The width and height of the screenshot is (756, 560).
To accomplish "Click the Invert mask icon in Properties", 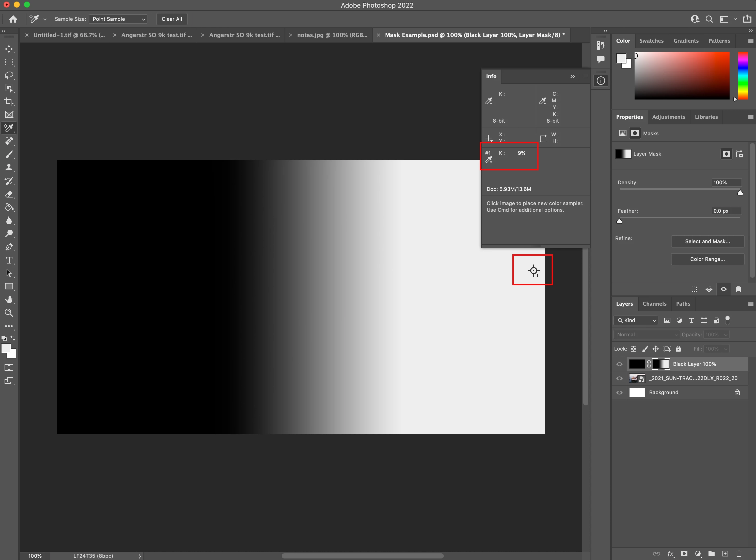I will pos(709,289).
